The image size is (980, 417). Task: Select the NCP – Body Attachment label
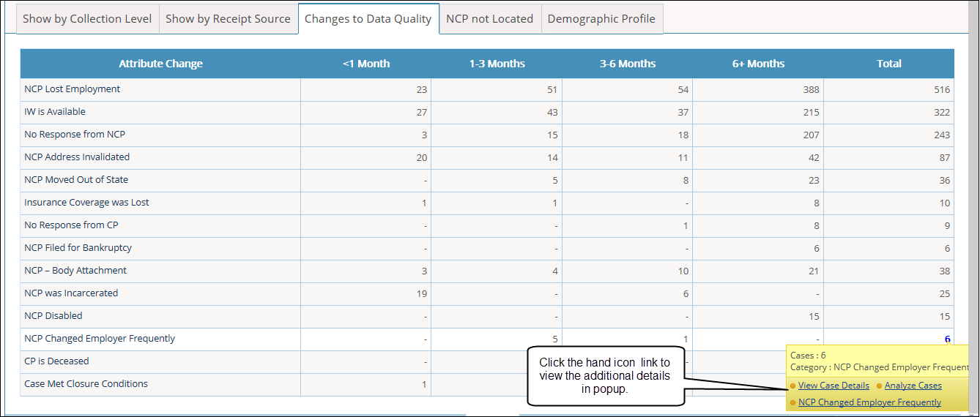[75, 271]
